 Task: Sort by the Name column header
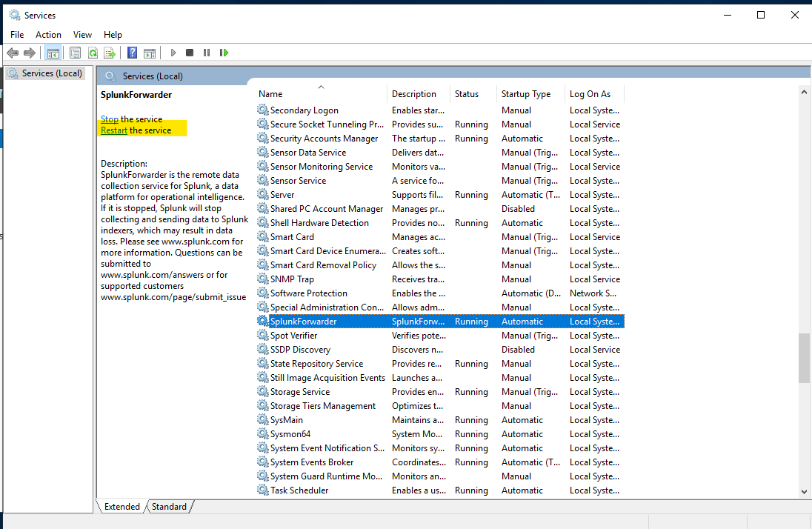[322, 94]
